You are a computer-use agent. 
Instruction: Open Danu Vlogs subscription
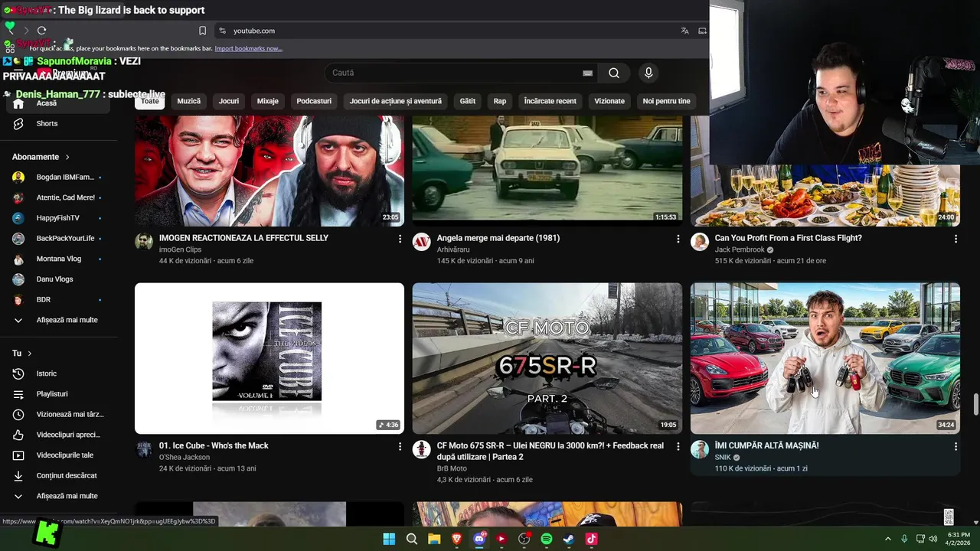click(58, 279)
